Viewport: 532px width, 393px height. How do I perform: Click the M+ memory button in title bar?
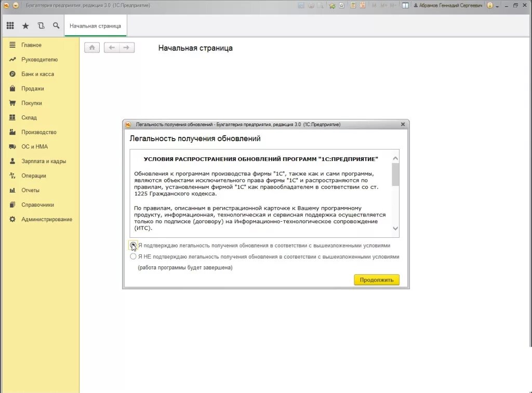click(384, 5)
